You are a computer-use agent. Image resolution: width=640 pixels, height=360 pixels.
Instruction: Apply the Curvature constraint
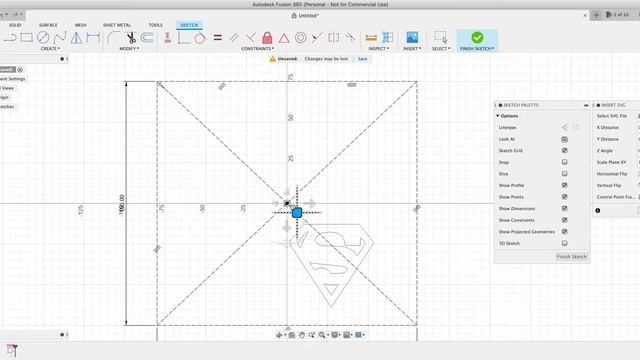(350, 38)
